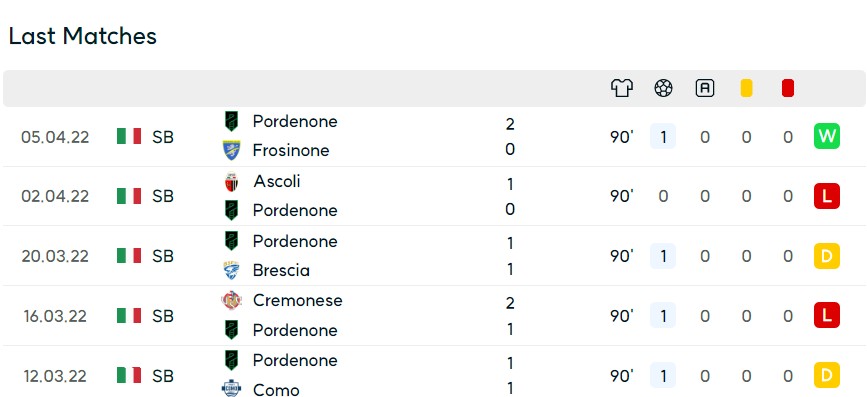Select the 05.04.22 match date

55,137
